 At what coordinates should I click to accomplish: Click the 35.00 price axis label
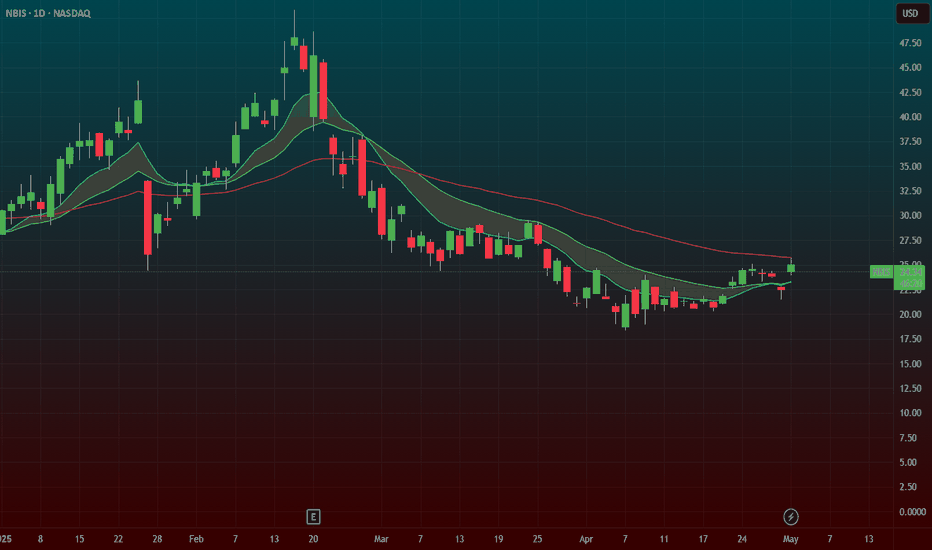click(910, 166)
